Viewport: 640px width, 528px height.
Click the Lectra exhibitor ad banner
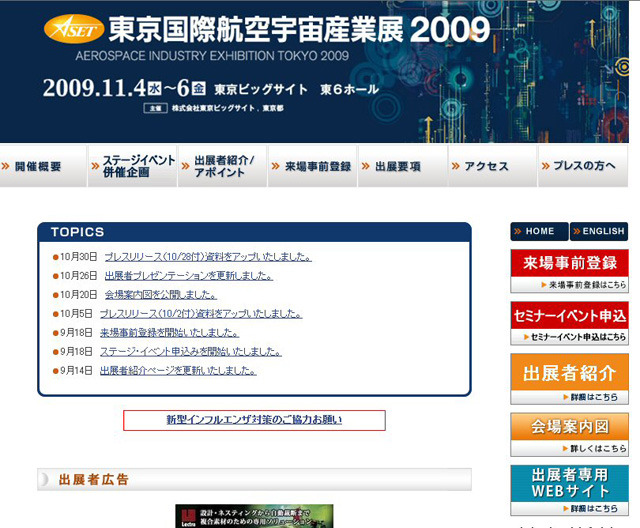[254, 516]
